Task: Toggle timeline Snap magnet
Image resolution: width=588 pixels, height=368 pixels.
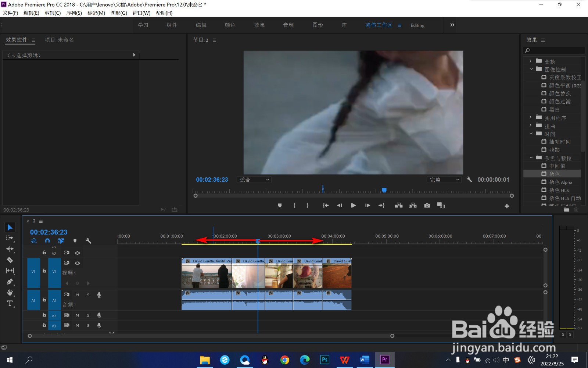Action: tap(47, 241)
